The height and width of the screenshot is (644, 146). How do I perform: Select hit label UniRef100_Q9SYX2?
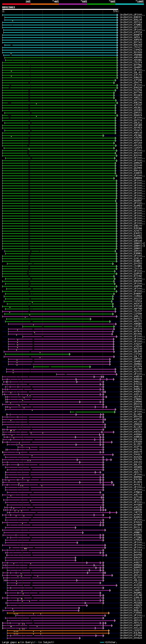click(x=131, y=27)
